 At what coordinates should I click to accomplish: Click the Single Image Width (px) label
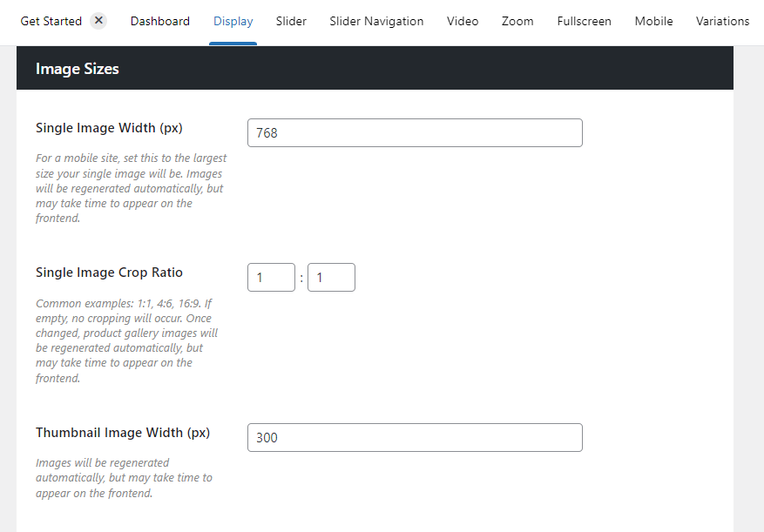point(109,128)
